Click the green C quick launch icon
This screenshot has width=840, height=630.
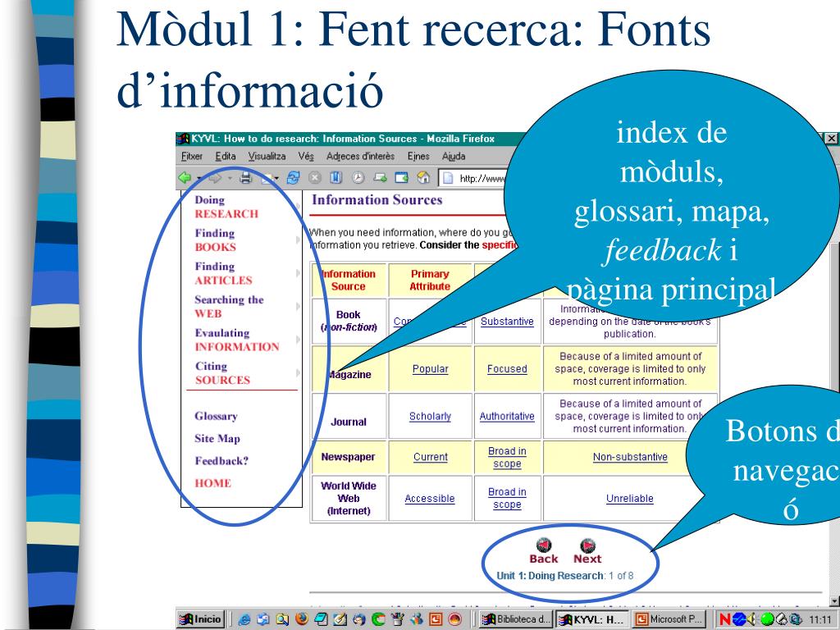378,619
